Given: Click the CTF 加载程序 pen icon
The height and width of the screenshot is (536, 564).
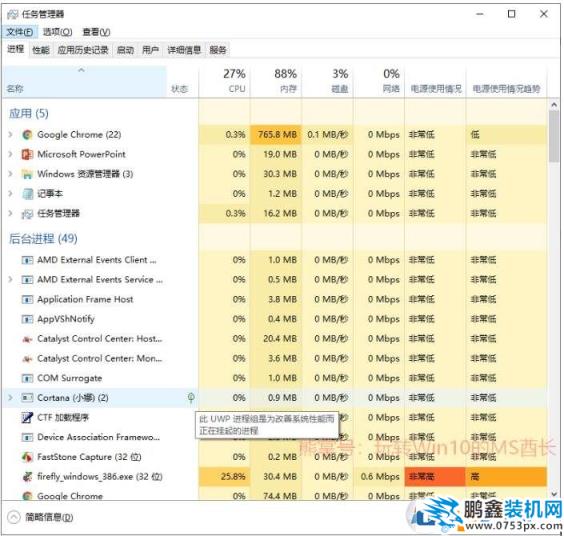Looking at the screenshot, I should (x=27, y=418).
